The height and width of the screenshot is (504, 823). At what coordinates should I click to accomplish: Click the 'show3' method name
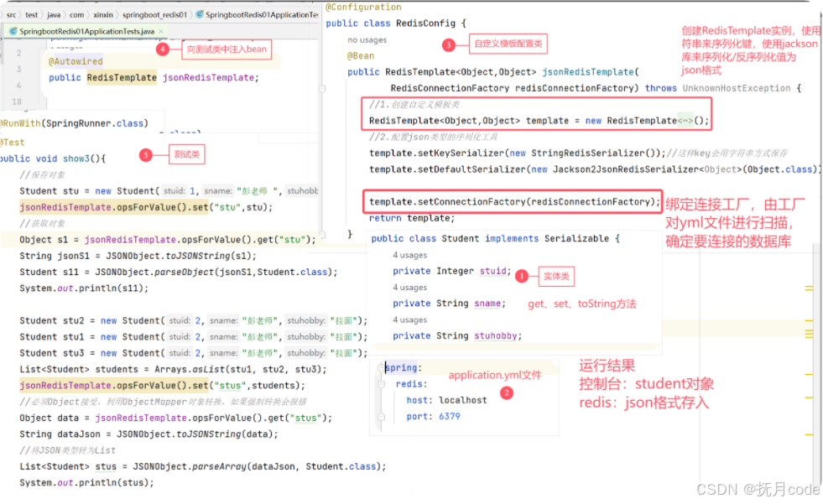pos(76,158)
